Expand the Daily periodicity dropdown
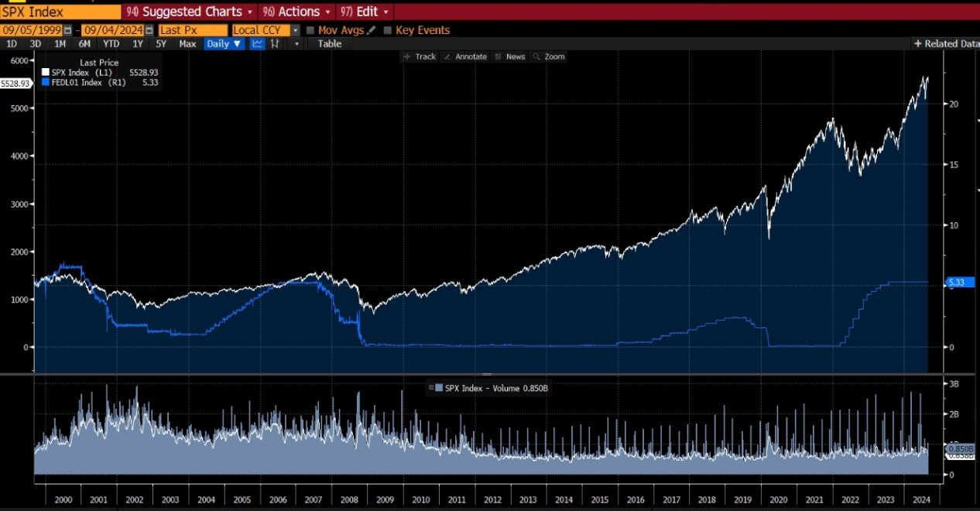 coord(224,44)
